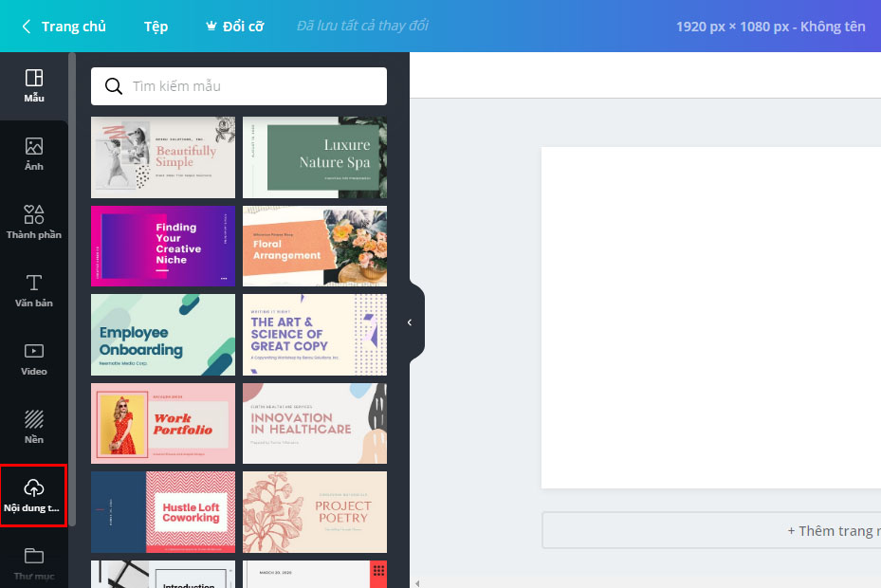Collapse the templates side panel arrow
The height and width of the screenshot is (588, 881).
coord(410,322)
